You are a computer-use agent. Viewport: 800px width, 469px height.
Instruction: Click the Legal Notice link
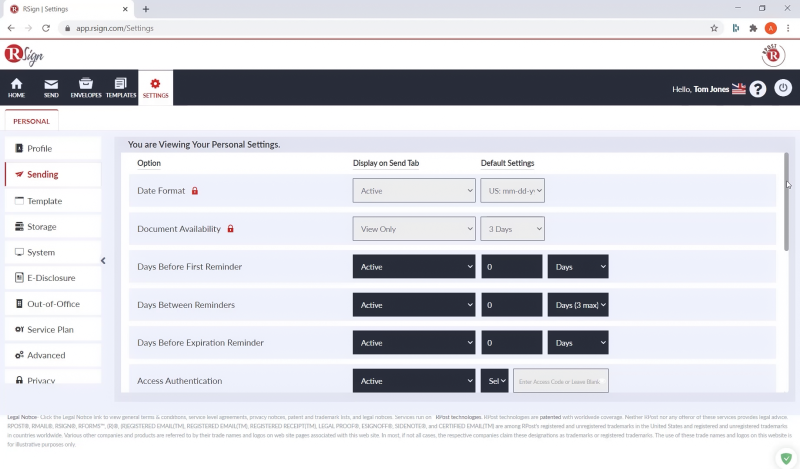[22, 417]
